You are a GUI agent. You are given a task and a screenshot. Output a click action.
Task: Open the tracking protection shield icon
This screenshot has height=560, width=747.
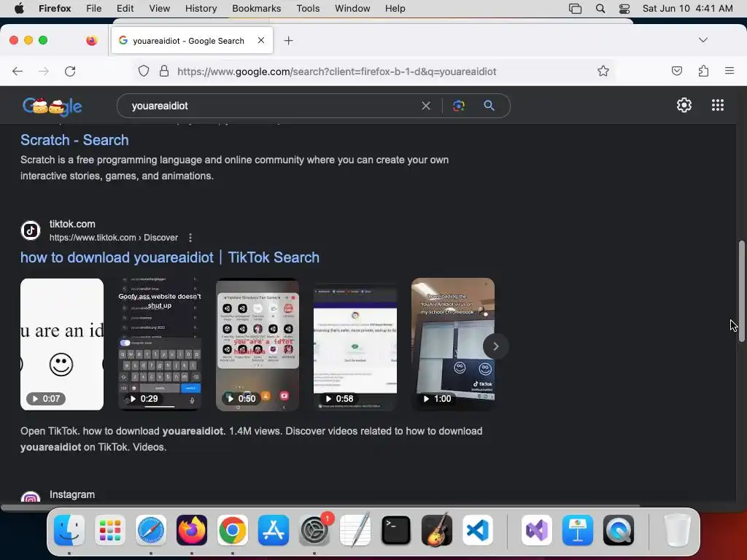click(x=144, y=71)
